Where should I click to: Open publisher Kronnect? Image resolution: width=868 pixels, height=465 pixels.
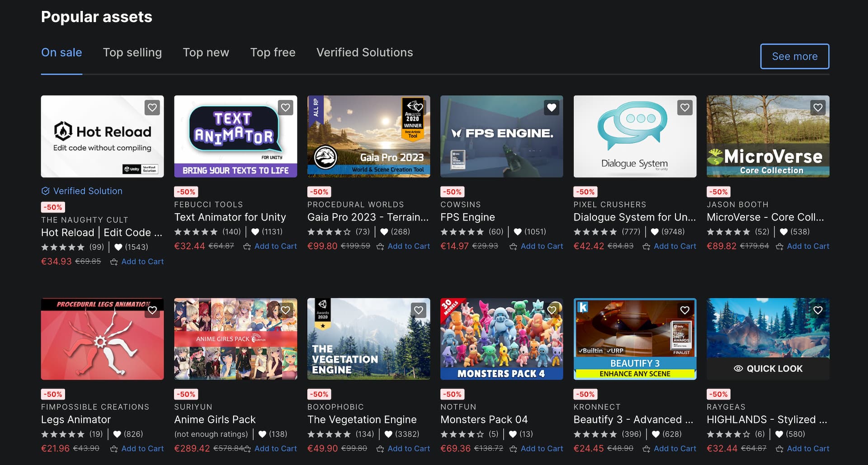coord(597,407)
